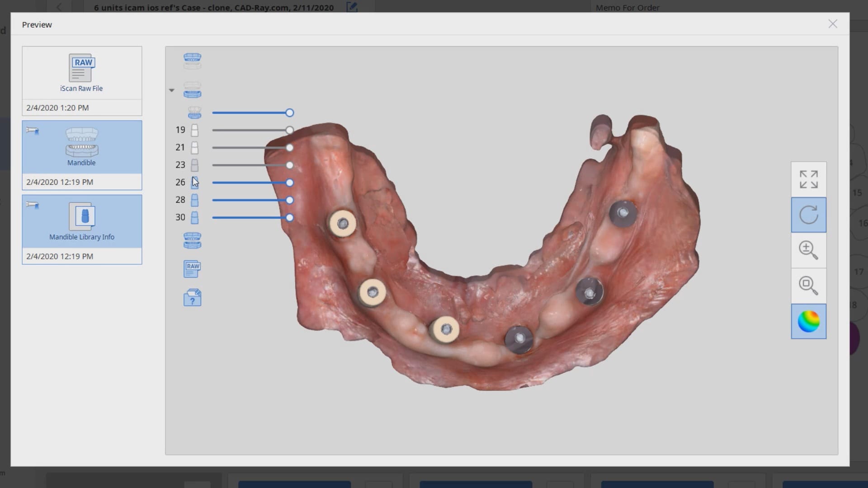This screenshot has width=868, height=488.
Task: Click the unknown files question-mark icon
Action: point(192,298)
